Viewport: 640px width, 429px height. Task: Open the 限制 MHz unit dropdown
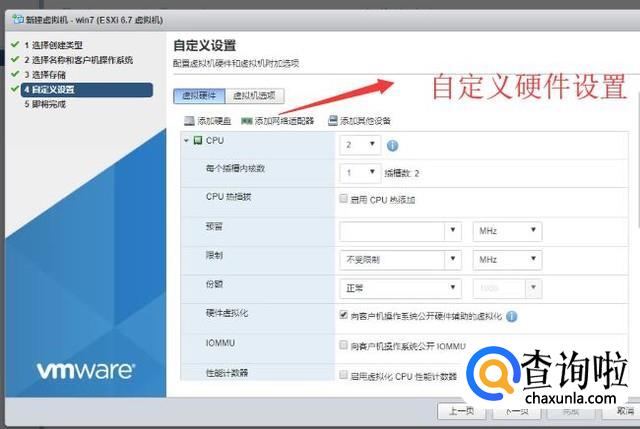[x=507, y=260]
